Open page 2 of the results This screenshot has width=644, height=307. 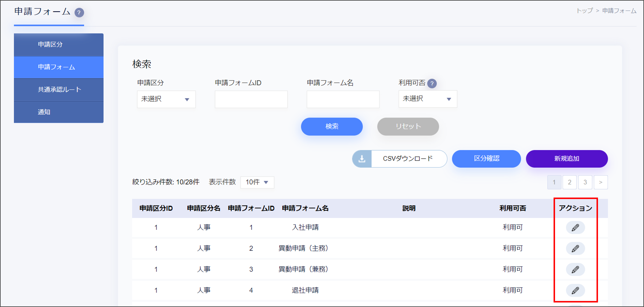(569, 182)
